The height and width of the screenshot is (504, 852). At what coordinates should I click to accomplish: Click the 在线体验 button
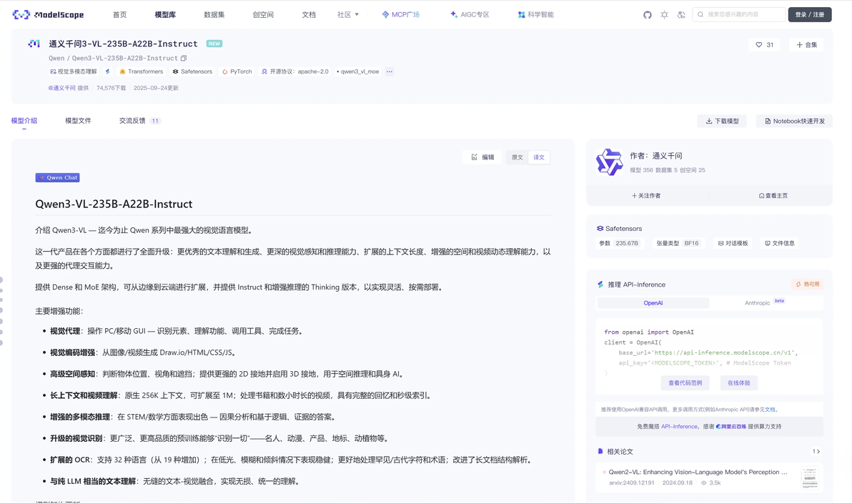[739, 382]
